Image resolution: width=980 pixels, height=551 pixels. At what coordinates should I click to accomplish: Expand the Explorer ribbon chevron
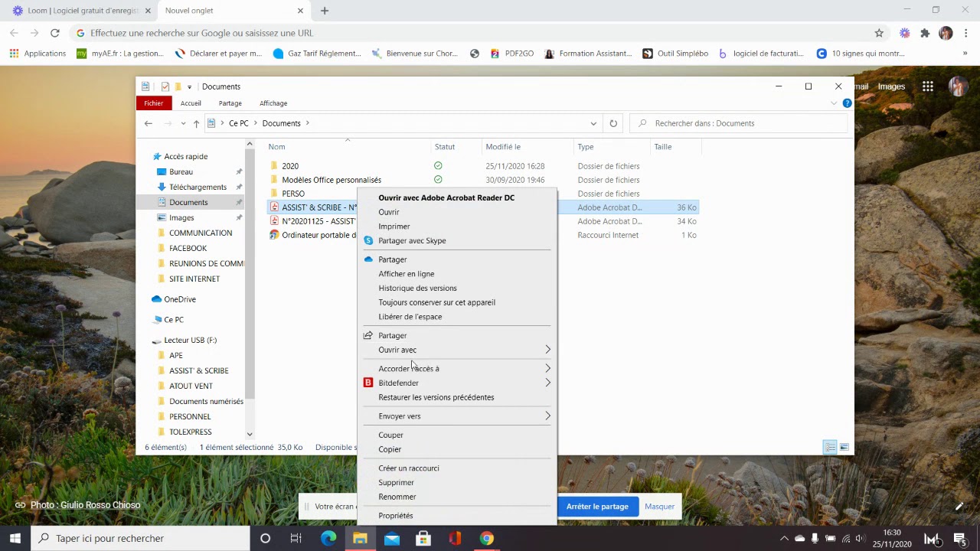point(834,103)
